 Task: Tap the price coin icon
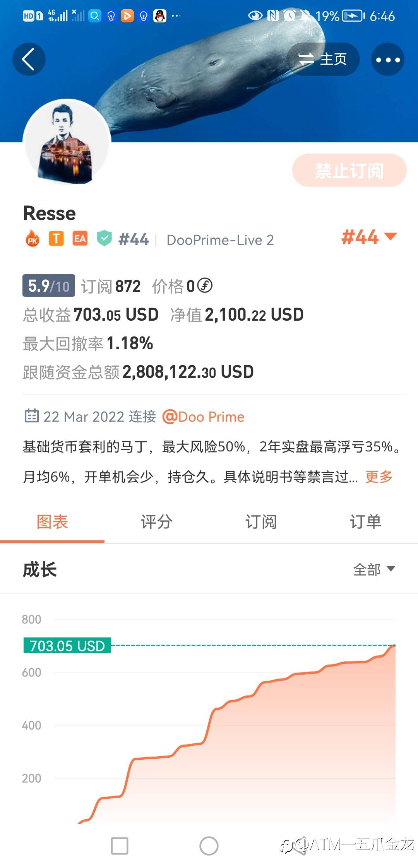[x=205, y=286]
